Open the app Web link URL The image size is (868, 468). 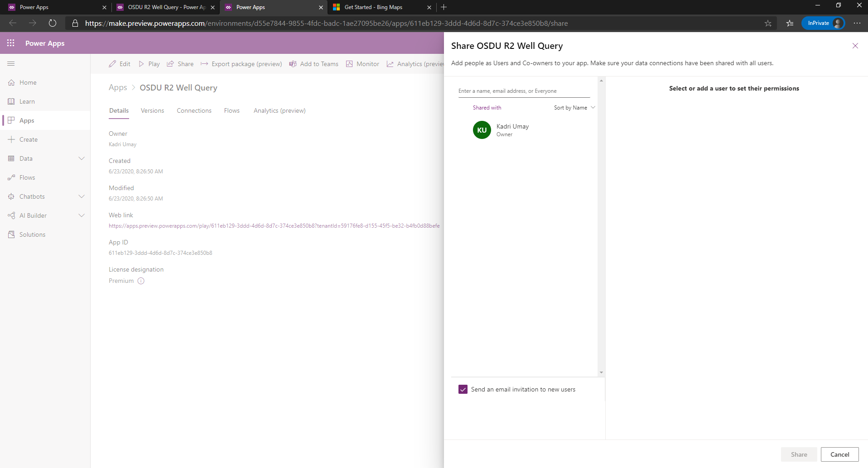[274, 226]
